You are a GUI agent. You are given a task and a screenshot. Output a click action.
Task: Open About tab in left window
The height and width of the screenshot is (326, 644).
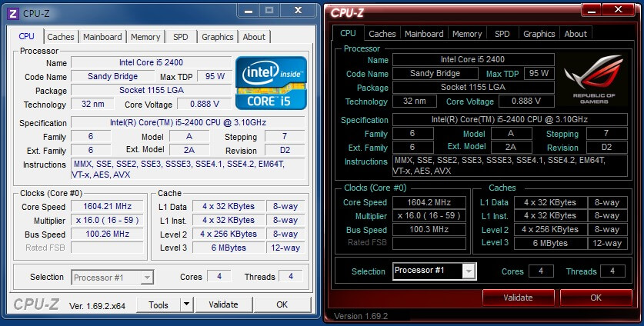[254, 37]
